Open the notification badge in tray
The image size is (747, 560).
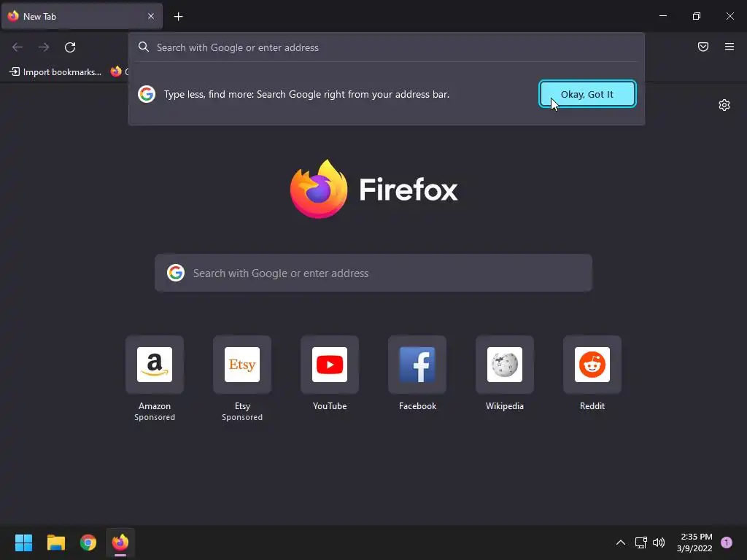click(x=727, y=542)
